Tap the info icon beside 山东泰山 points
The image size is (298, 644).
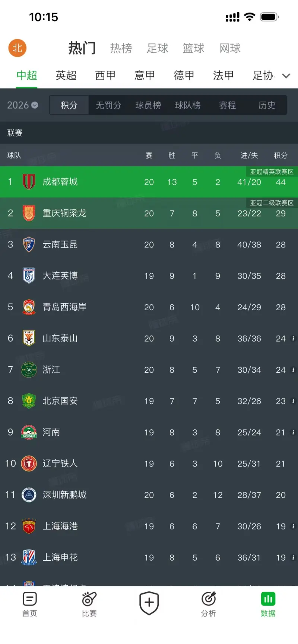click(x=293, y=339)
